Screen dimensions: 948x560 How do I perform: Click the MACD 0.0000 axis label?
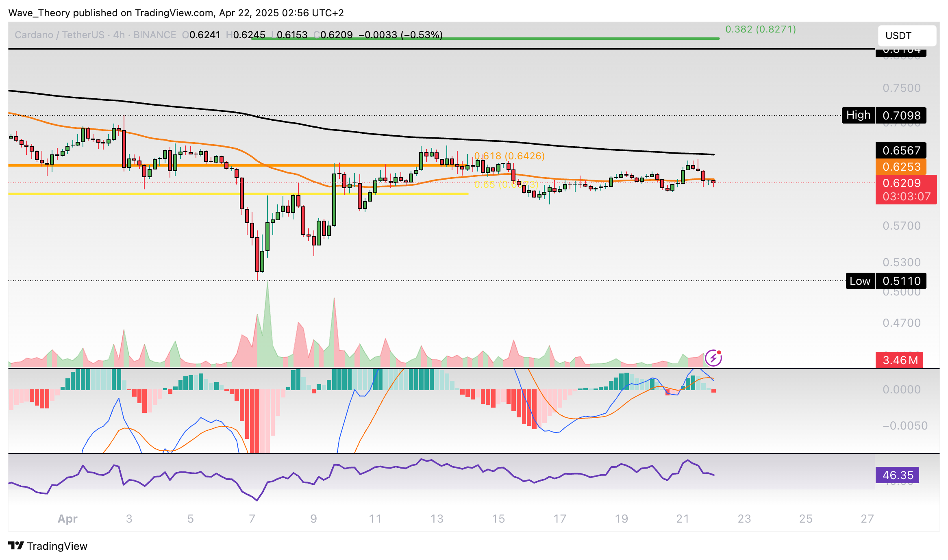(901, 389)
